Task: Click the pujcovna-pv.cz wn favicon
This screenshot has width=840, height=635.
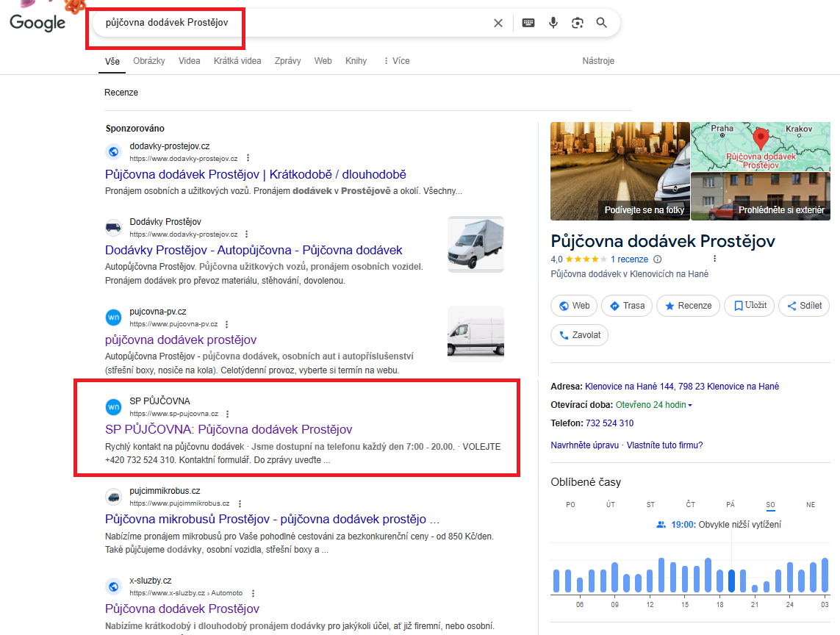Action: (114, 317)
